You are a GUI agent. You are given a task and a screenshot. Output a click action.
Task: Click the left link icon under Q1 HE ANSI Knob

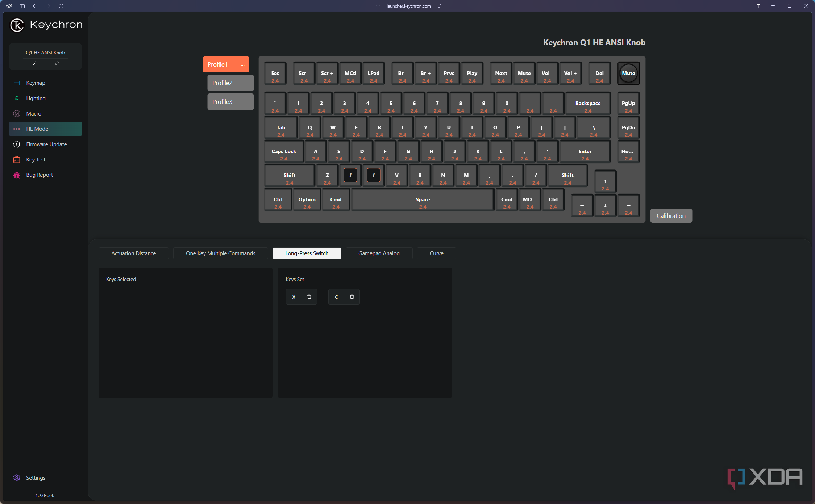(x=34, y=63)
